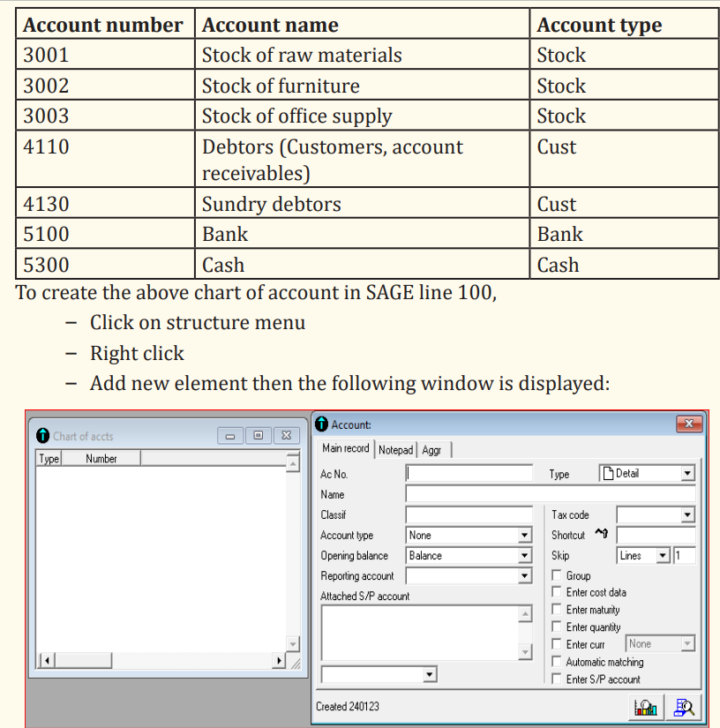720x728 pixels.
Task: Click table cell 3001
Action: coord(105,55)
